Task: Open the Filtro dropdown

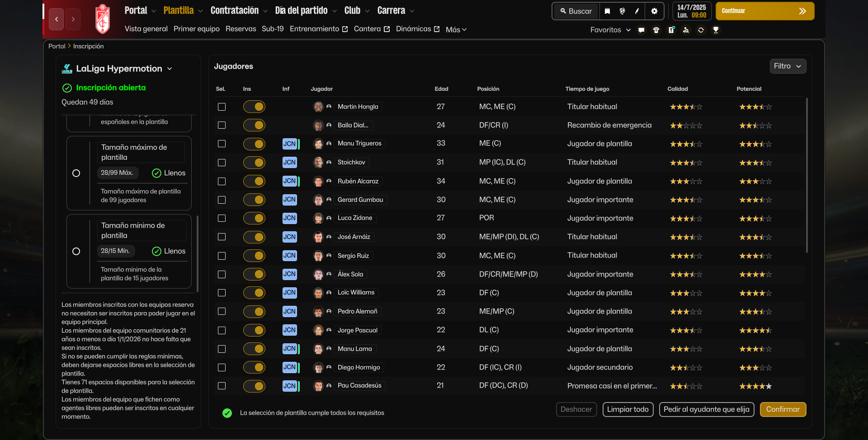Action: pyautogui.click(x=787, y=66)
